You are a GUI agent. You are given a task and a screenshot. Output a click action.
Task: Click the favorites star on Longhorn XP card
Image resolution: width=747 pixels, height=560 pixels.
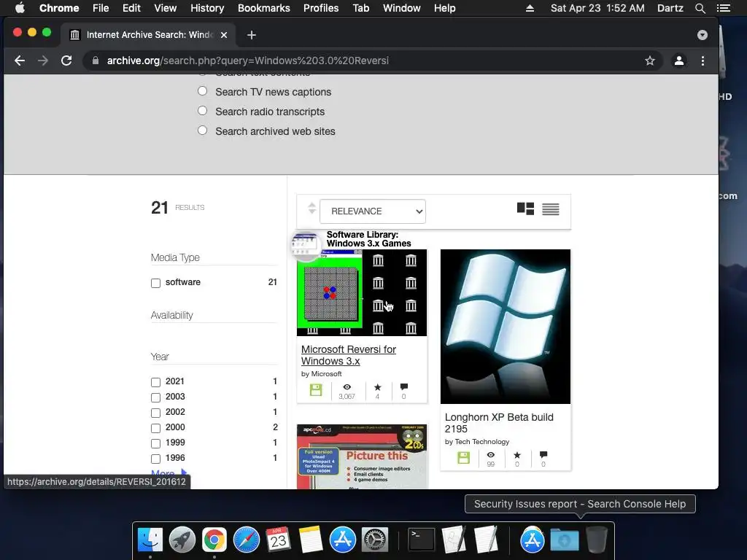pos(517,455)
